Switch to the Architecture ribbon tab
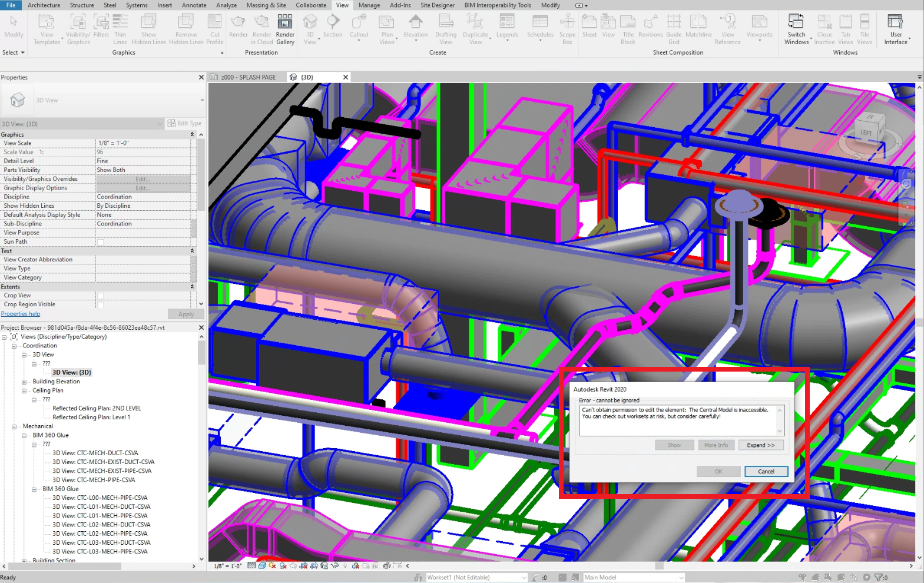This screenshot has height=583, width=924. (44, 5)
